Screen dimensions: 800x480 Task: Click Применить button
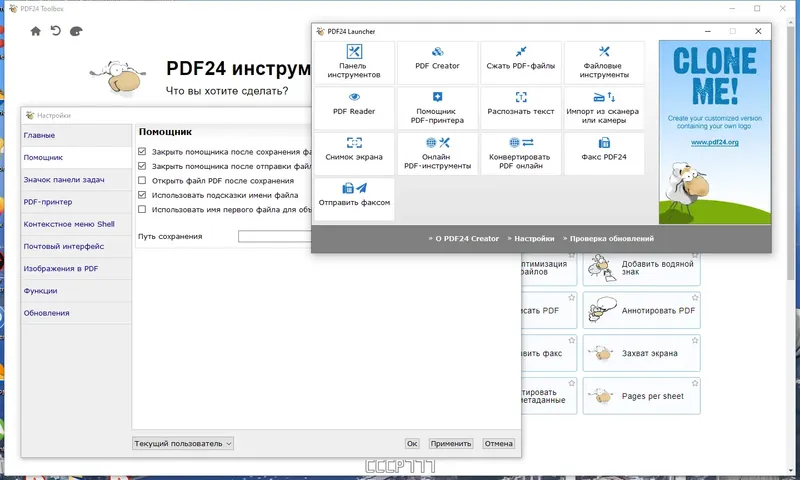pos(451,444)
